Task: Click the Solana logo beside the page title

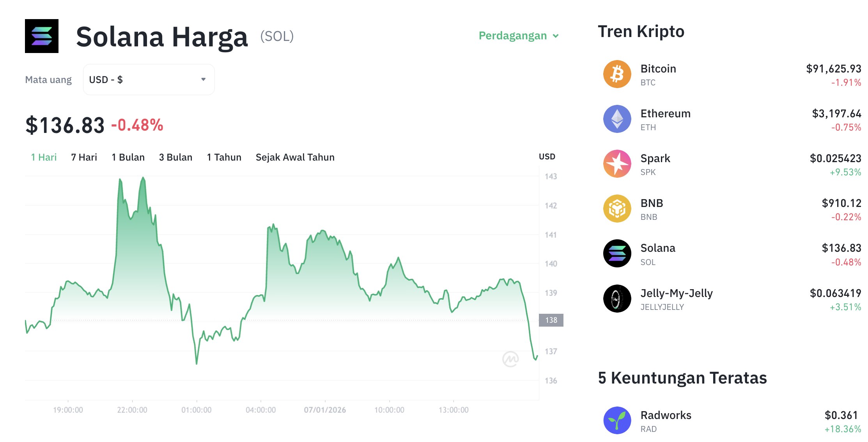Action: [x=41, y=36]
